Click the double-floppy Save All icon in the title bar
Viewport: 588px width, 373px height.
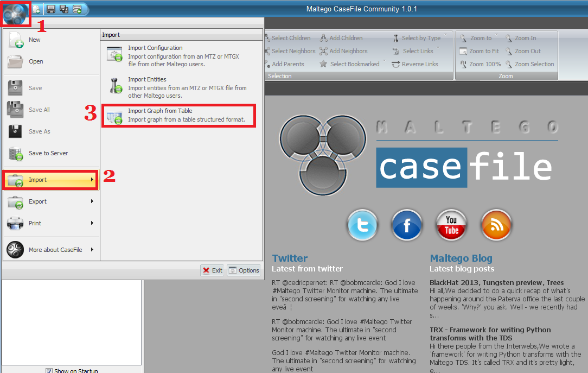click(x=64, y=9)
